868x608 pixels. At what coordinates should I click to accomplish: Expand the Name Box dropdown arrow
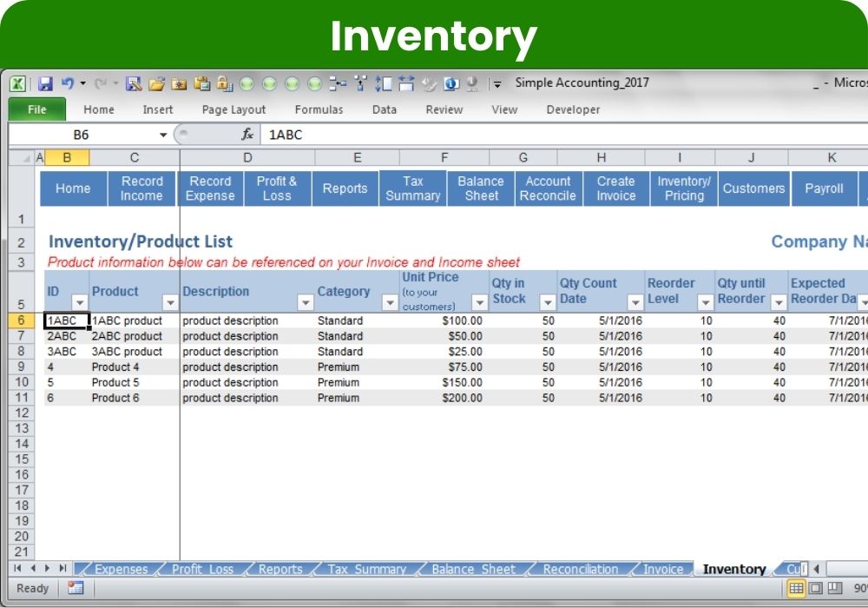163,135
